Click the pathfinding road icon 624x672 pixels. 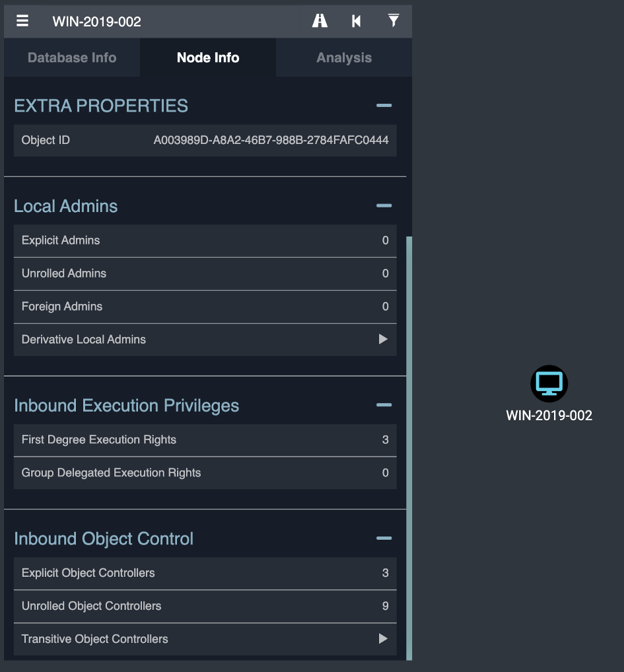(320, 20)
